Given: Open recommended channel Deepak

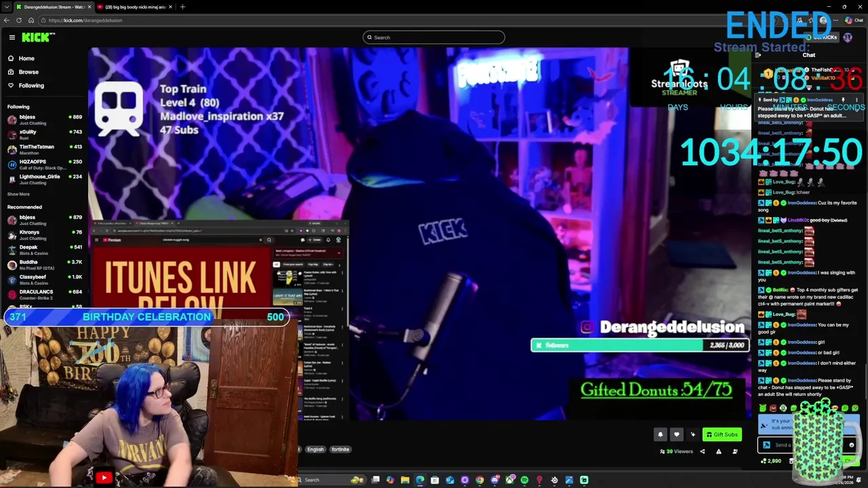Looking at the screenshot, I should coord(45,249).
